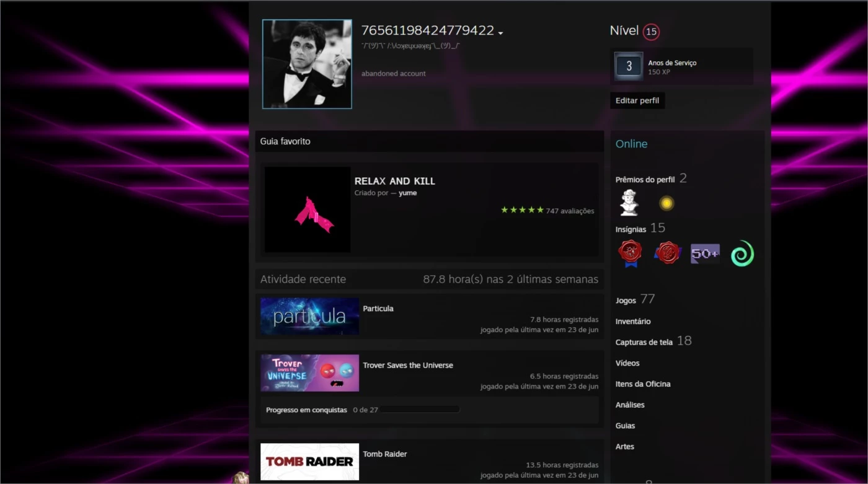
Task: Click the profile name 76561198424779422
Action: (x=428, y=30)
